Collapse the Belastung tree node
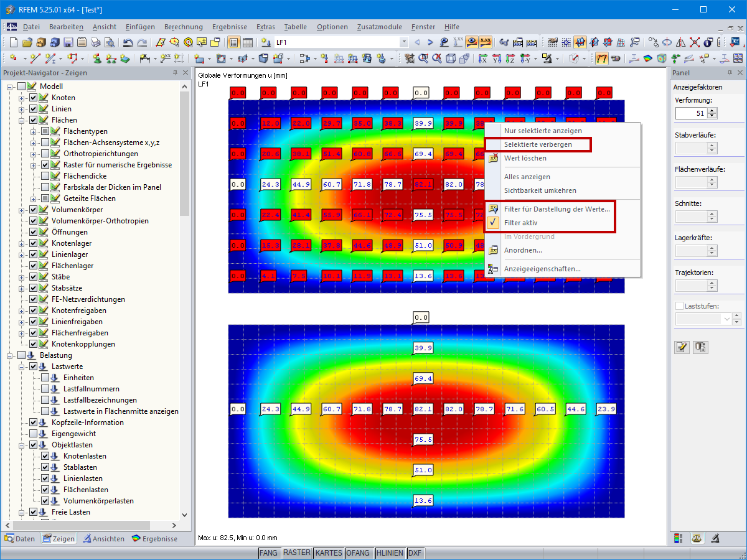This screenshot has width=747, height=560. [11, 355]
